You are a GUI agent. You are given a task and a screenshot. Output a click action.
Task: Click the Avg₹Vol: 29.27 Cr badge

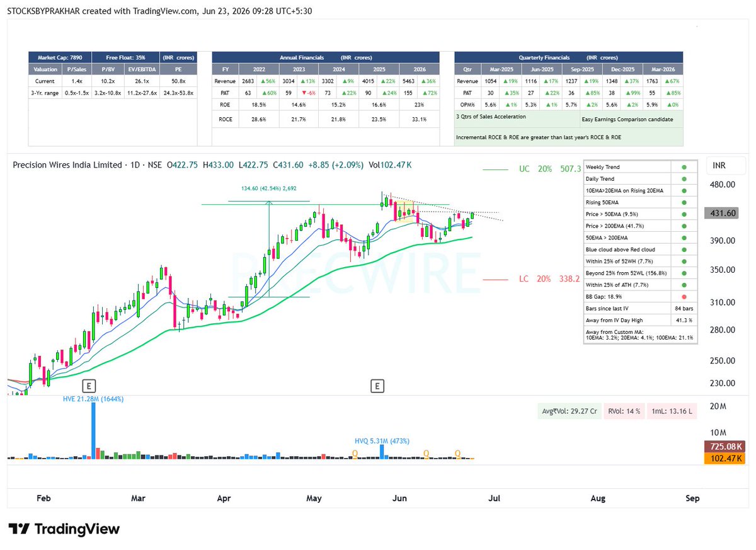pyautogui.click(x=570, y=411)
